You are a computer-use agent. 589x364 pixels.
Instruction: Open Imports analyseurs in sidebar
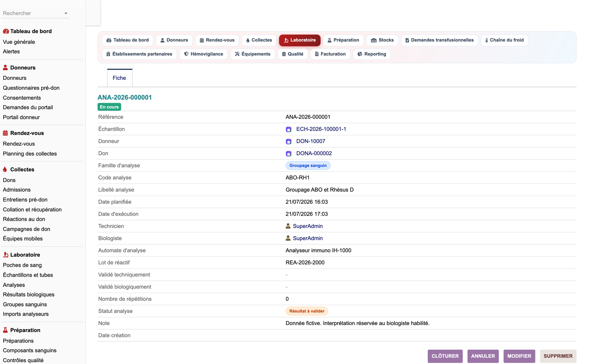(x=26, y=314)
